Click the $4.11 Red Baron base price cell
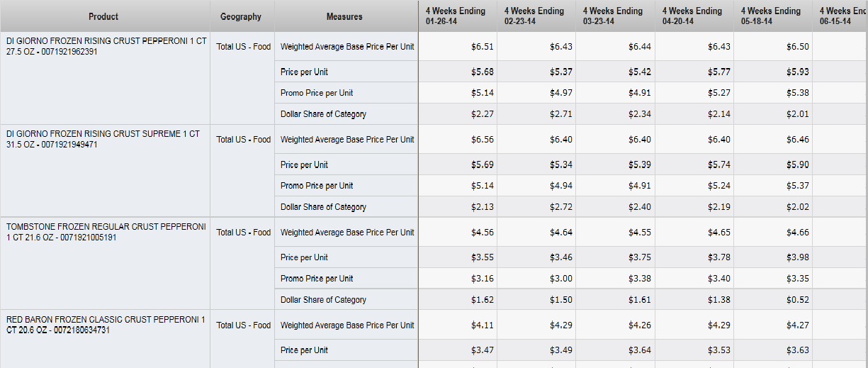 (x=483, y=325)
